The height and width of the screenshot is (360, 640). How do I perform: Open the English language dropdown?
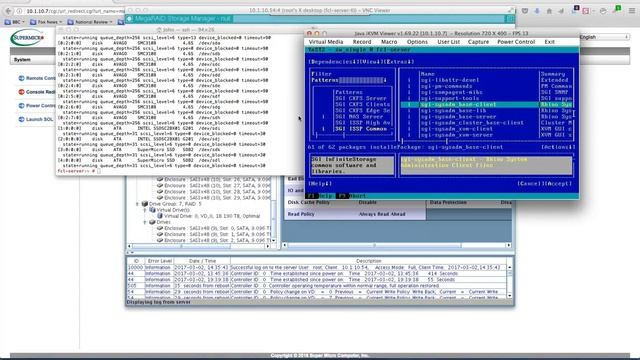(604, 37)
